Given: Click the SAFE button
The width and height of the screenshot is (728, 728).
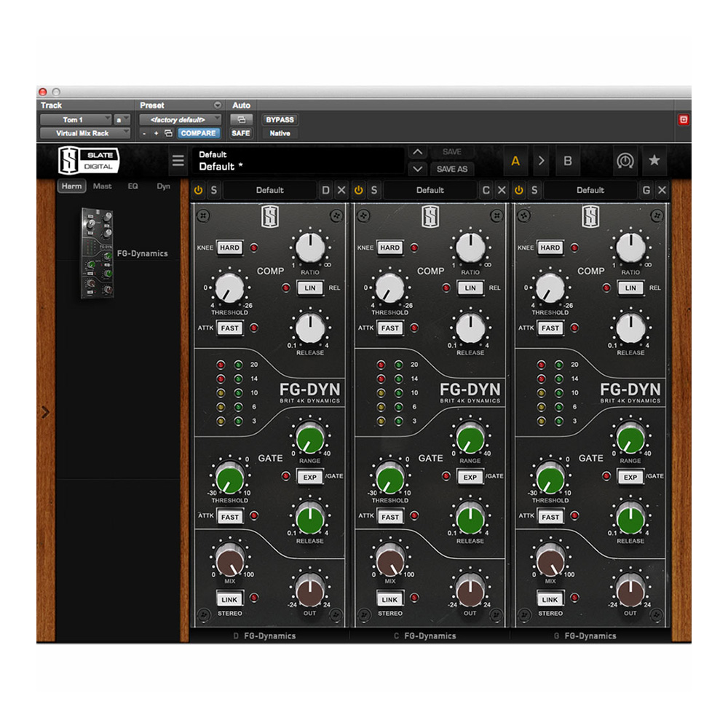Looking at the screenshot, I should 241,133.
